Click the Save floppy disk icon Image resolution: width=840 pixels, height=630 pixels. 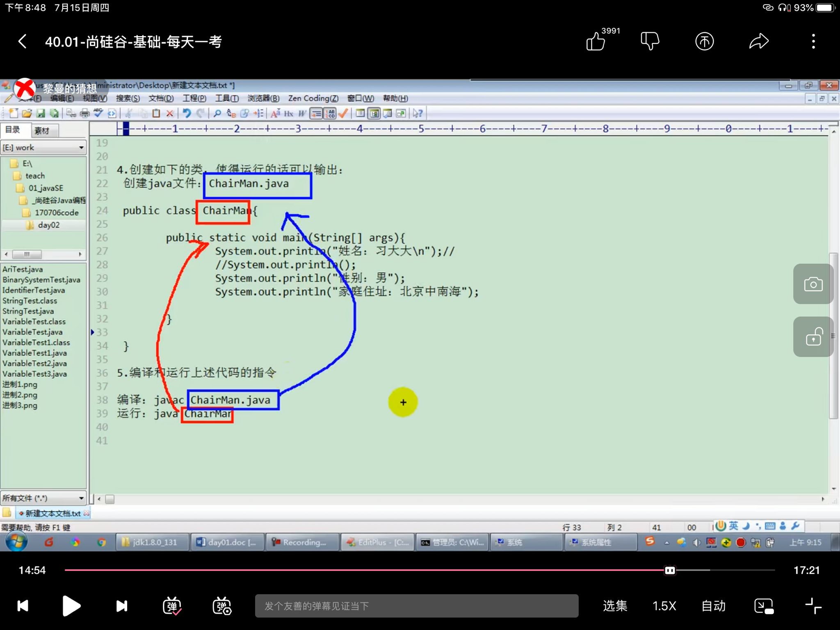41,113
